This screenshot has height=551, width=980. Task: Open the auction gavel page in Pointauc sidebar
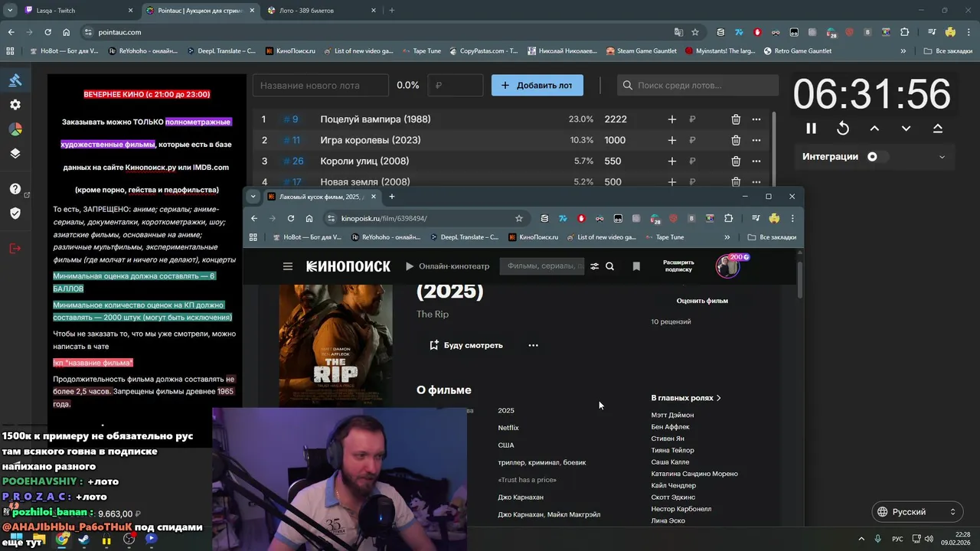pyautogui.click(x=15, y=80)
